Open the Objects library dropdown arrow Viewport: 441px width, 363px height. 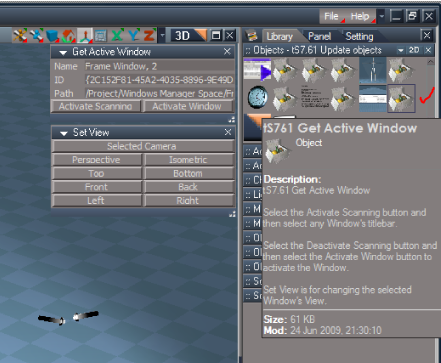(400, 50)
